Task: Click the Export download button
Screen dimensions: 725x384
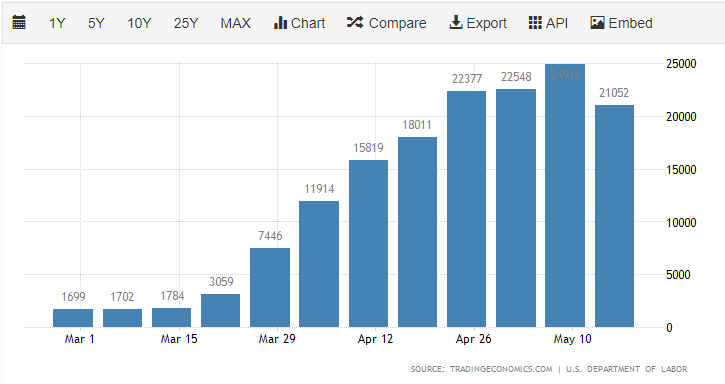Action: click(478, 23)
